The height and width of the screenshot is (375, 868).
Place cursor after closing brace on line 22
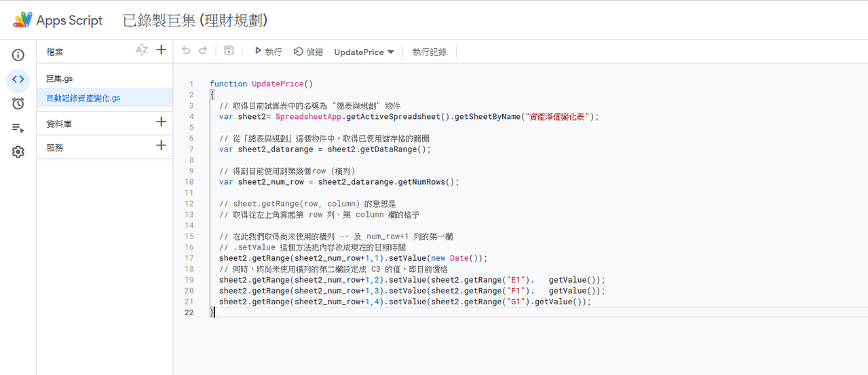pyautogui.click(x=216, y=312)
